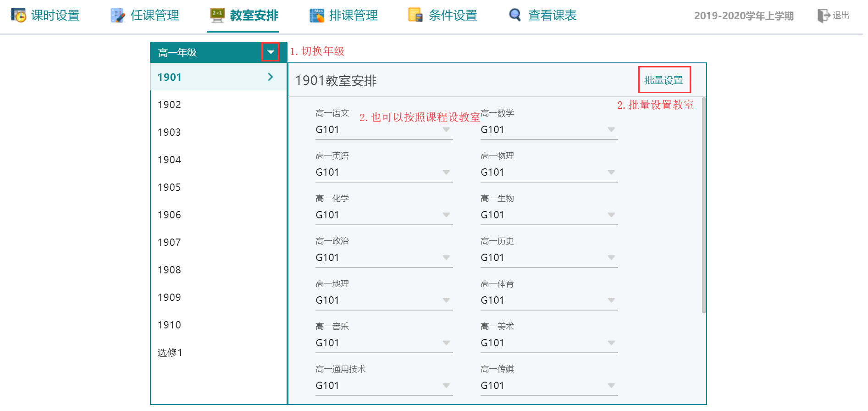Open the 高一历史 classroom dropdown
Viewport: 868px width, 411px height.
pos(549,258)
